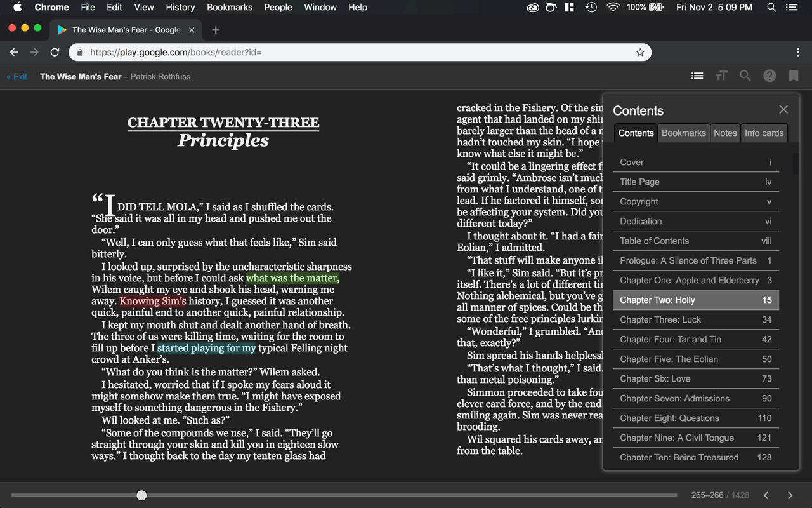Star this page in the address bar
The height and width of the screenshot is (508, 812).
click(640, 52)
